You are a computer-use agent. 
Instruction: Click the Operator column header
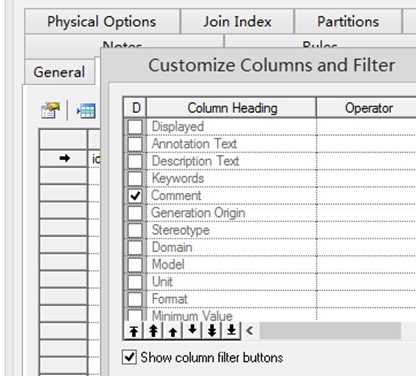[x=367, y=108]
